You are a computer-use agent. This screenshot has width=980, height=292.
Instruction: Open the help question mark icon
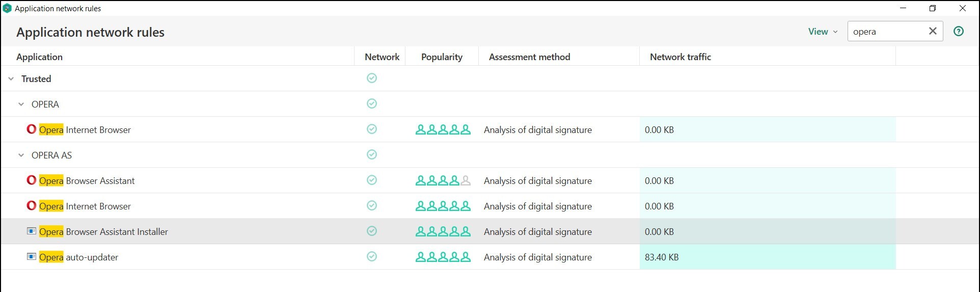tap(959, 31)
